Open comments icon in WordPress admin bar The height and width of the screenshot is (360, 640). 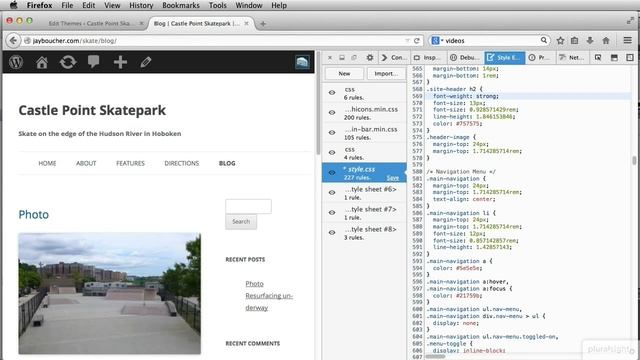93,62
